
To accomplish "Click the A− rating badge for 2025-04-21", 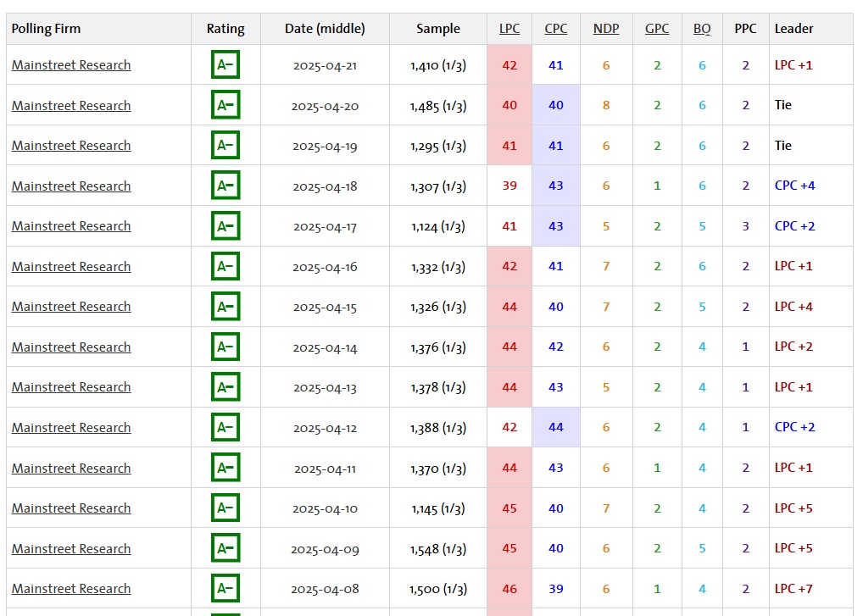I will (x=225, y=65).
